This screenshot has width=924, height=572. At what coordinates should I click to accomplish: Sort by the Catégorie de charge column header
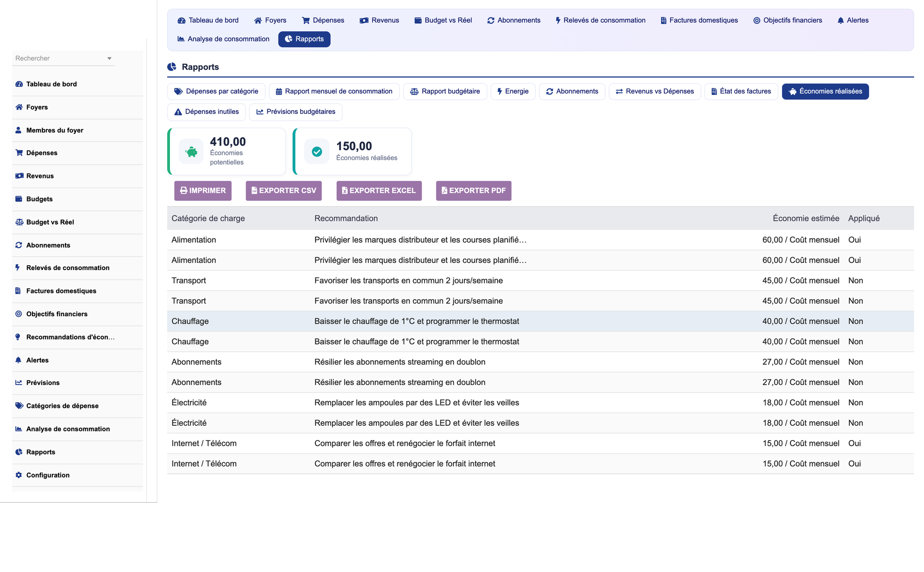(x=208, y=218)
